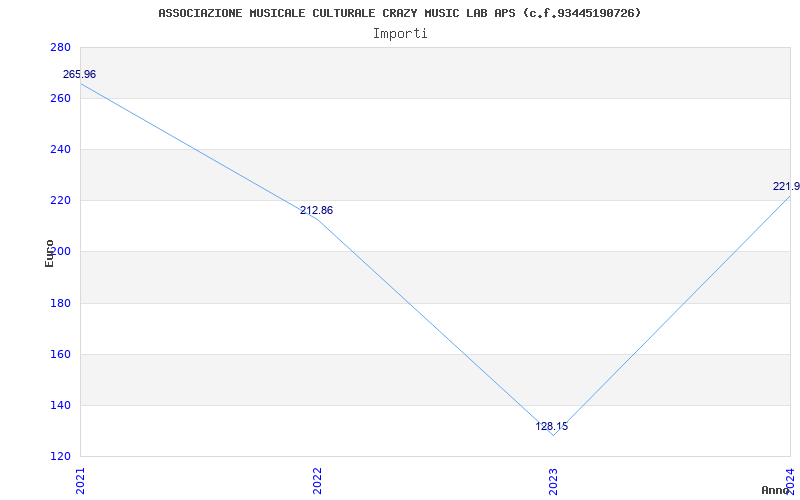Click the 240 y-axis value
The image size is (800, 500).
click(x=60, y=149)
